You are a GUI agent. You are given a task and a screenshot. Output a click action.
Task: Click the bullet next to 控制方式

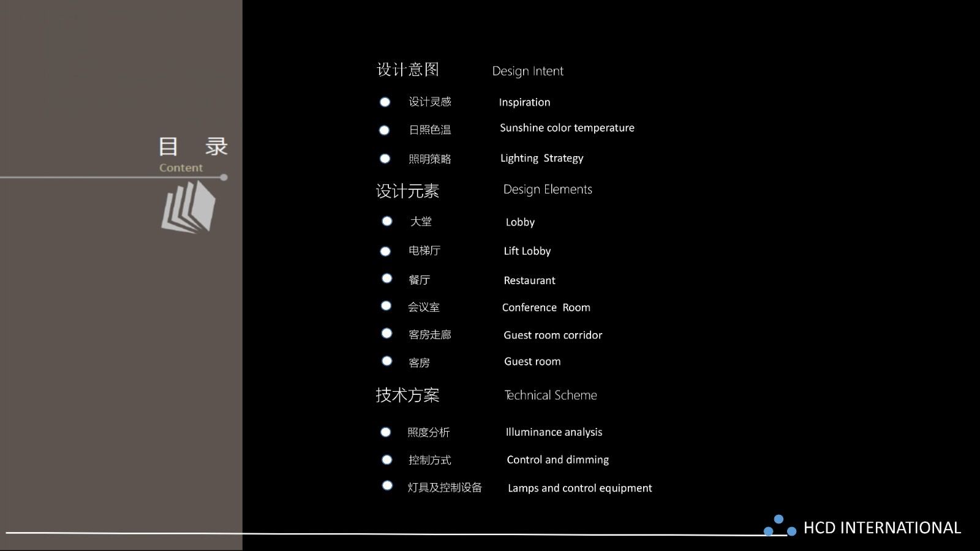point(387,460)
